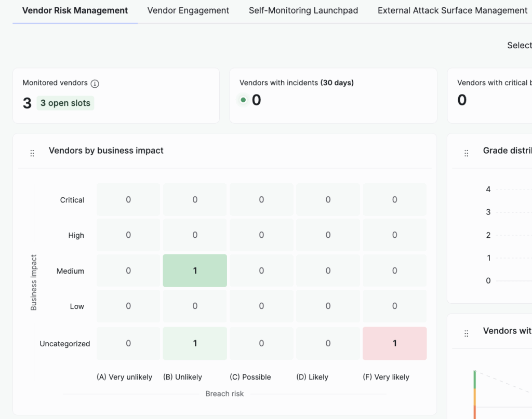Click Medium impact, Unlikely risk cell

click(195, 271)
